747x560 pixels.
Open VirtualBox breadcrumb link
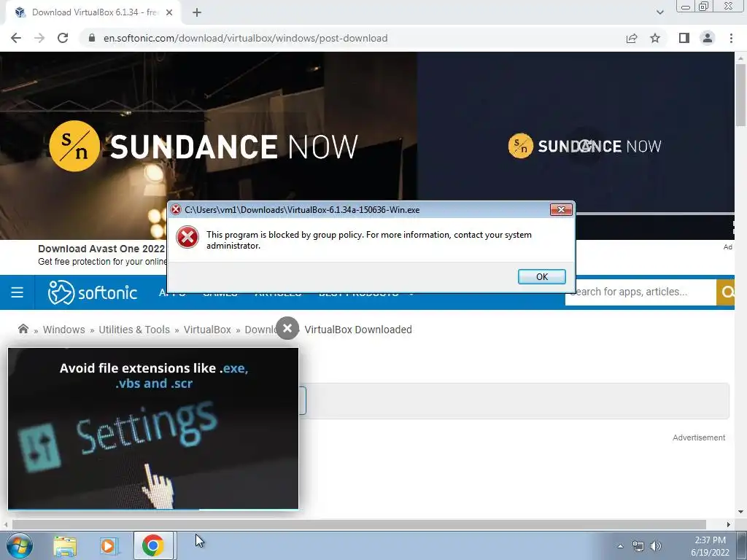[x=207, y=330]
